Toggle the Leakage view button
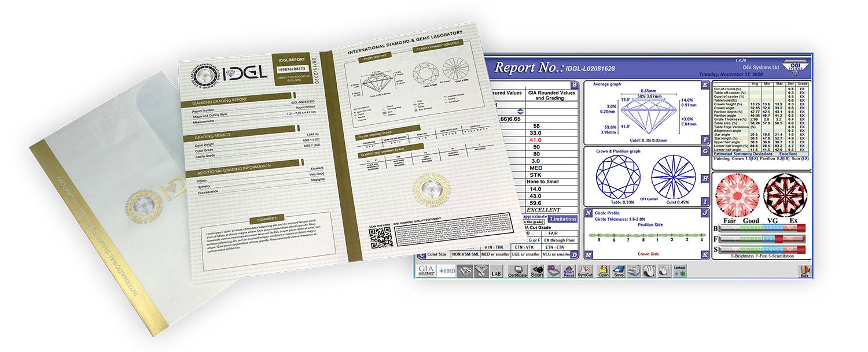The image size is (868, 352). coord(680,271)
